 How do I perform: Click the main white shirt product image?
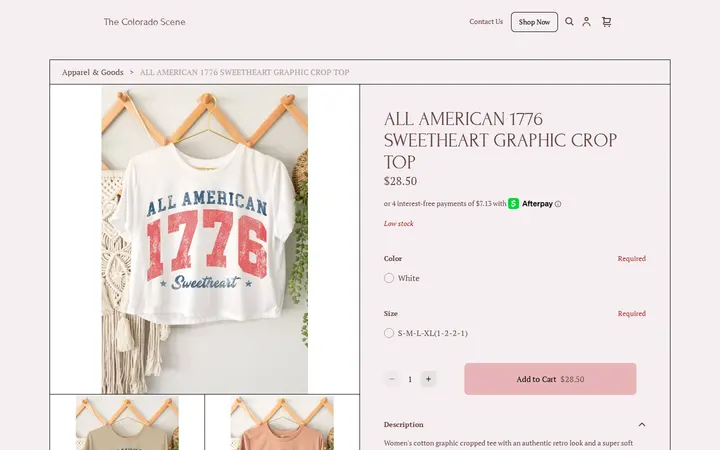coord(205,239)
